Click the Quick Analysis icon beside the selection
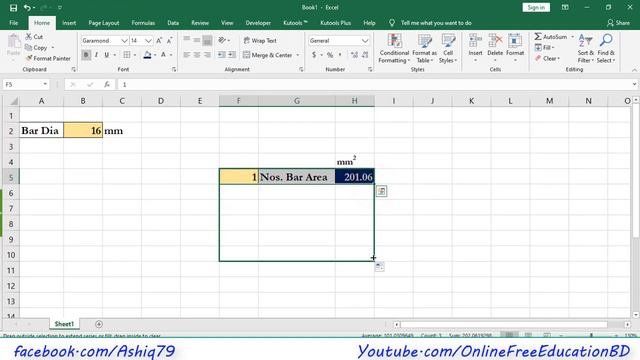The height and width of the screenshot is (360, 640). pyautogui.click(x=381, y=191)
